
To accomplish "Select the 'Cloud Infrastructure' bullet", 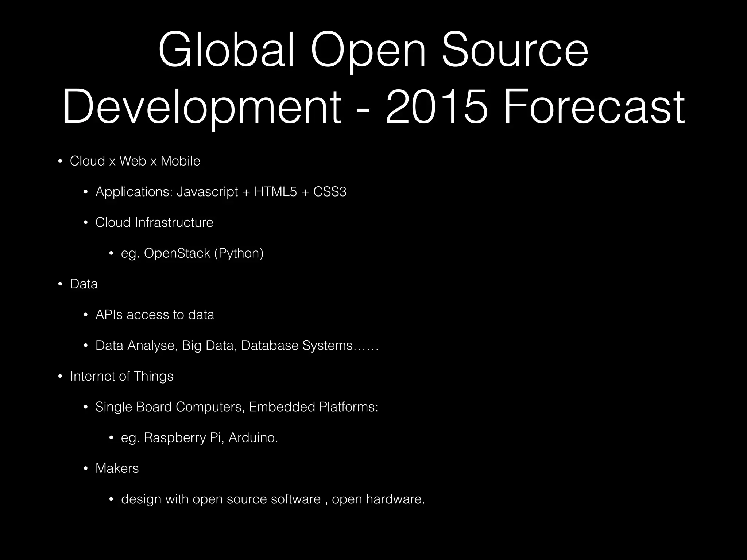I will (154, 222).
